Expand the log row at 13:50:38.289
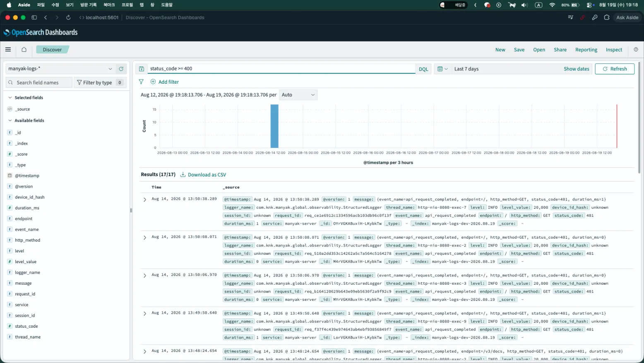The image size is (644, 363). click(145, 200)
